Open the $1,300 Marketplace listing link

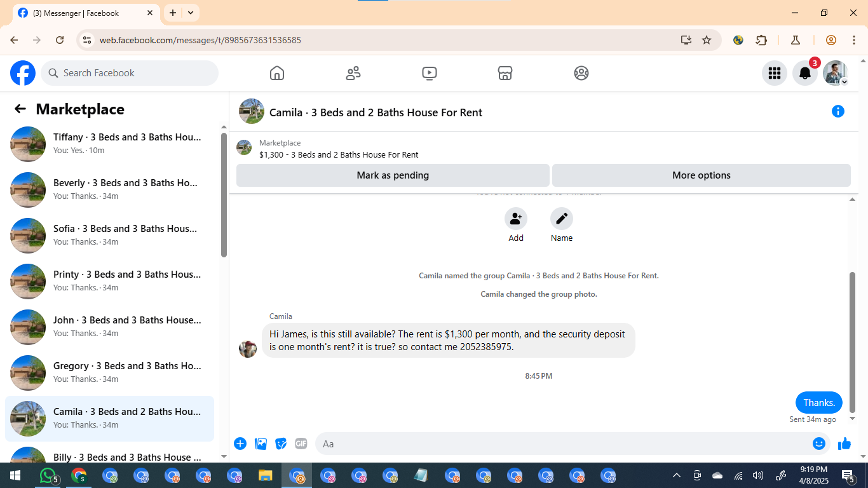coord(339,154)
